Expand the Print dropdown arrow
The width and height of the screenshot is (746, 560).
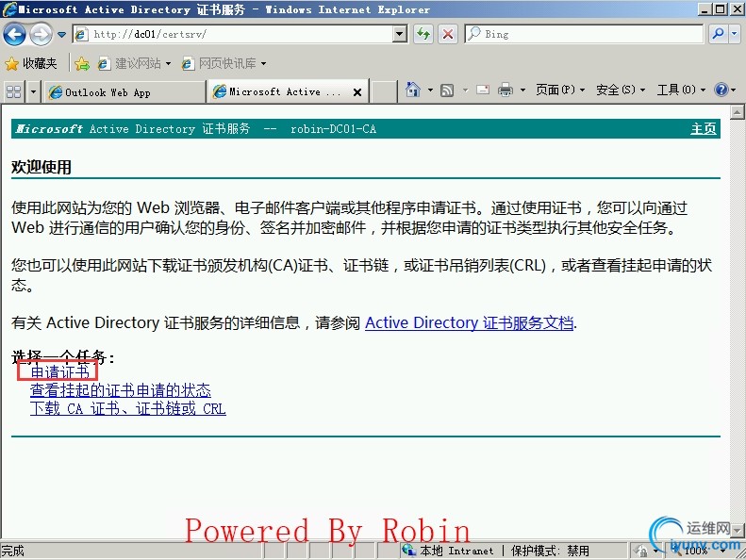(522, 90)
